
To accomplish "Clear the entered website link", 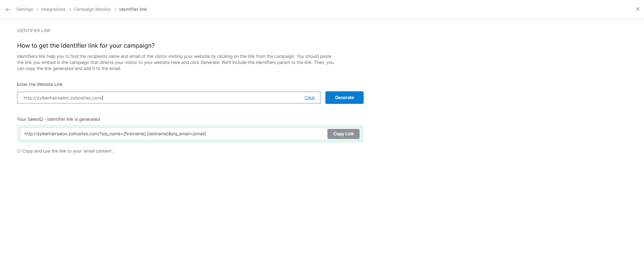I will point(309,98).
